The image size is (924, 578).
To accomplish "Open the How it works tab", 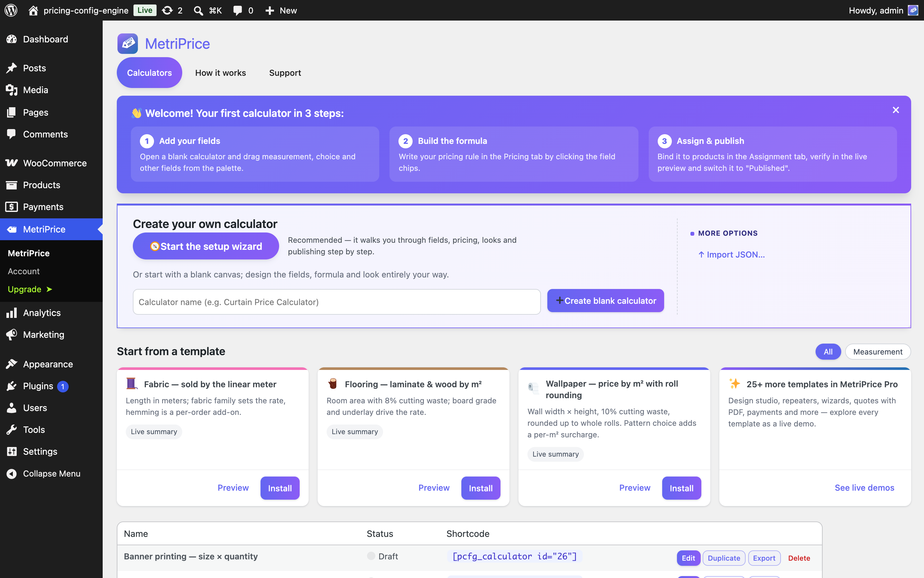I will pyautogui.click(x=220, y=73).
